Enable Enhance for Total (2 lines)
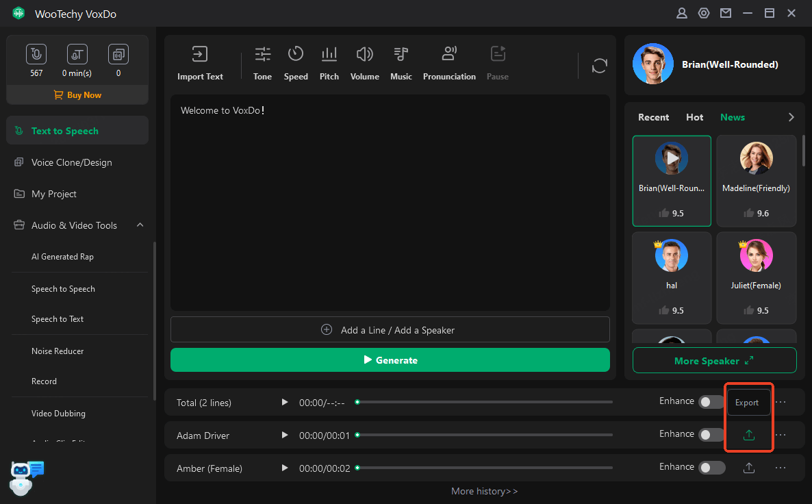Image resolution: width=812 pixels, height=504 pixels. [711, 402]
